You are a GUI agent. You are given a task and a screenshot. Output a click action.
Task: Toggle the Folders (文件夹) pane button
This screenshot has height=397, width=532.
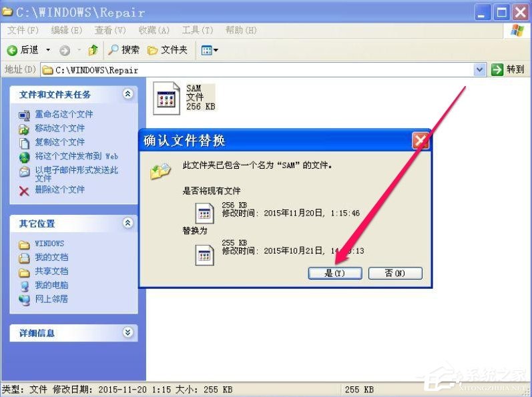168,50
